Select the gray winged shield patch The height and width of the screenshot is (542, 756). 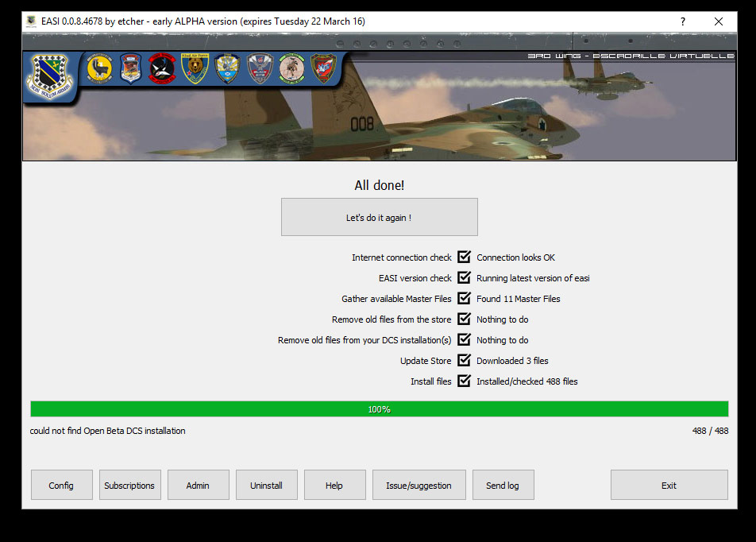(x=260, y=69)
